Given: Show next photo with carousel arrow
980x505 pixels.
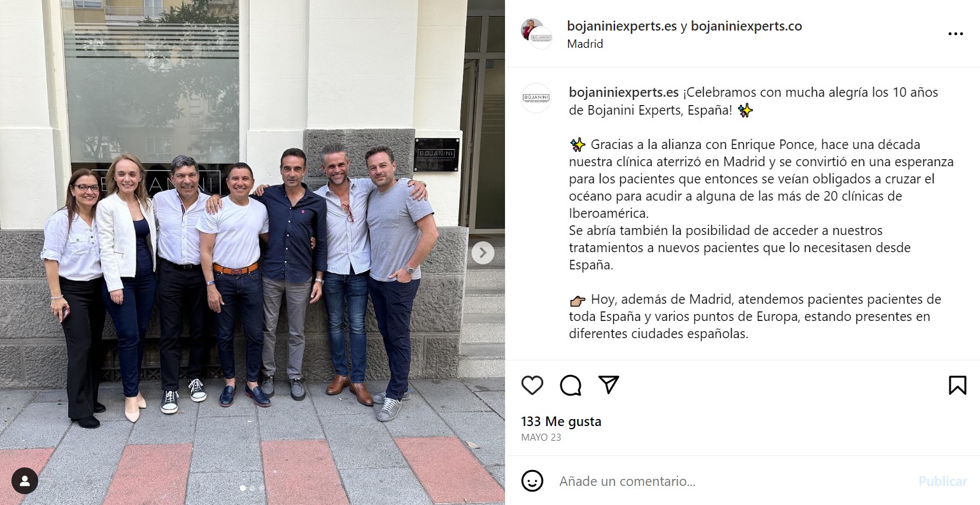Looking at the screenshot, I should click(483, 253).
